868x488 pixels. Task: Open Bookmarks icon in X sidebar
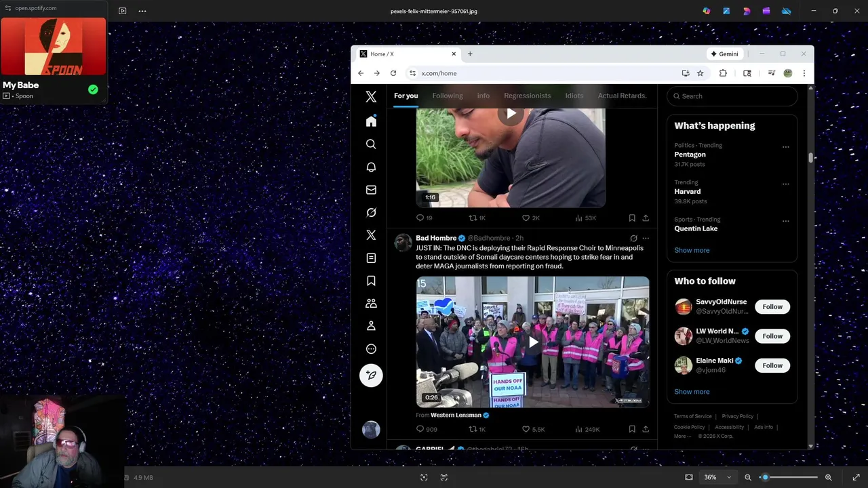click(371, 281)
